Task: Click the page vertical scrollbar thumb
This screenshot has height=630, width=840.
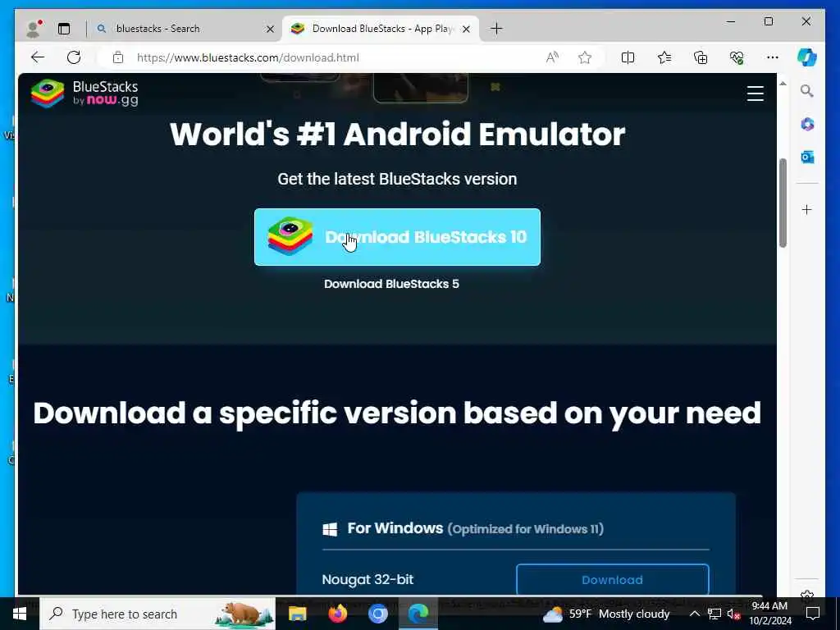Action: tap(783, 203)
